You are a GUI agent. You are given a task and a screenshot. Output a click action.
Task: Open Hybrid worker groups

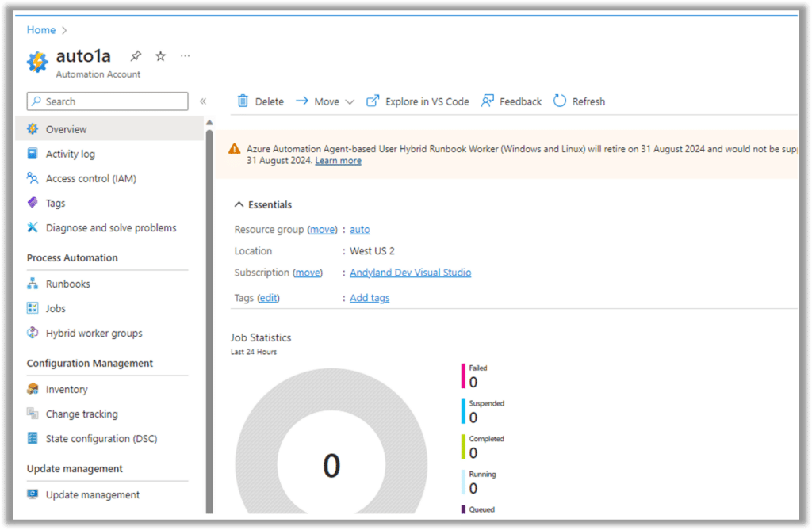point(85,333)
